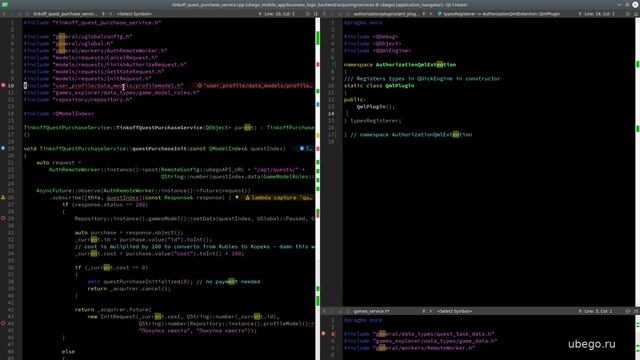The width and height of the screenshot is (640, 360).
Task: Click the Qt Creator window menu icon
Action: click(4, 4)
